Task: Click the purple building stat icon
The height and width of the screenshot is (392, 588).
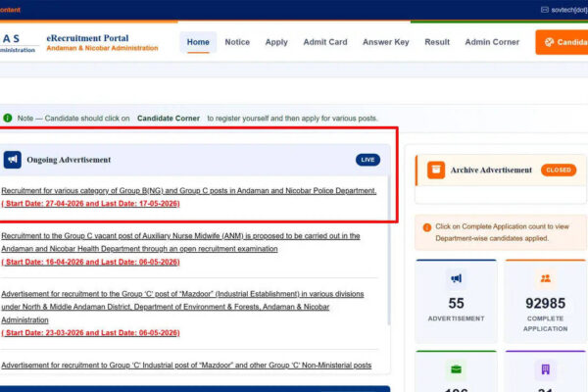Action: click(544, 369)
